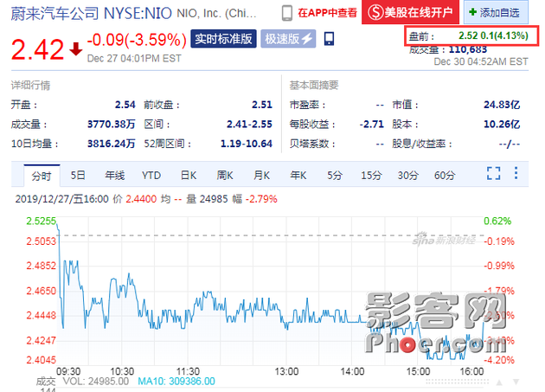
Task: Click the pre-market volume 110,683
Action: 468,49
